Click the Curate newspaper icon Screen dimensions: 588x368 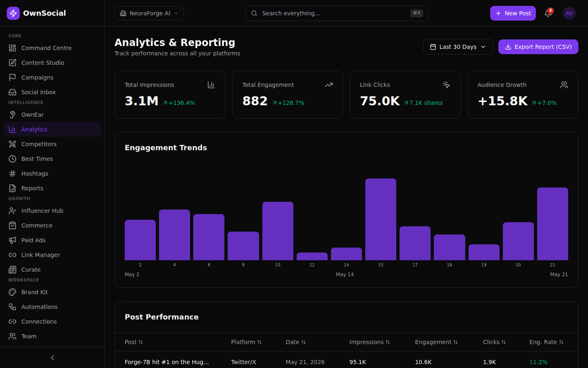tap(12, 270)
